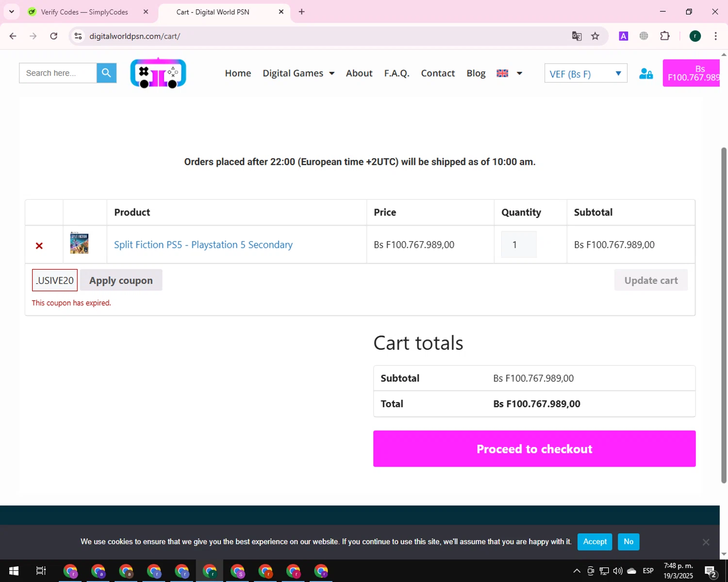Image resolution: width=728 pixels, height=582 pixels.
Task: Open Windows Task View
Action: click(41, 571)
